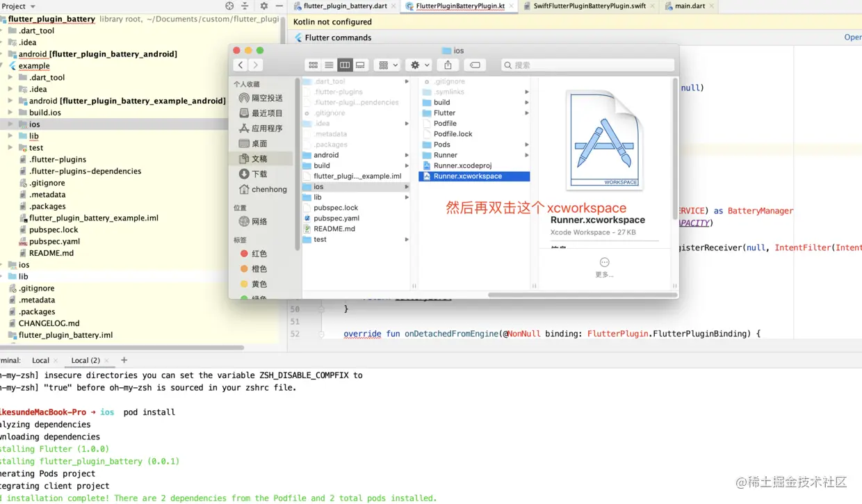Screen dimensions: 862x504
Task: Select Runner.xcodeproj in Finder
Action: 462,165
